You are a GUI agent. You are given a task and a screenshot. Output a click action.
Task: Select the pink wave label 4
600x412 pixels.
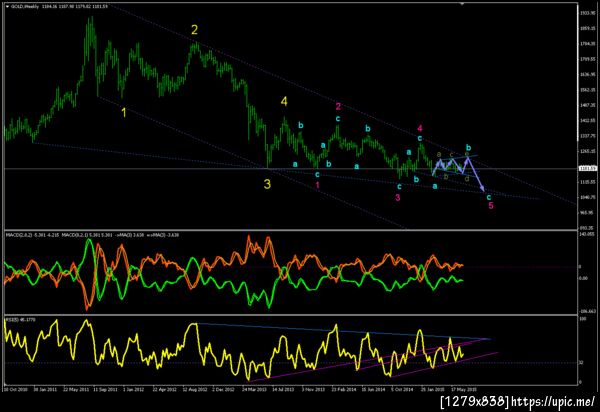(x=420, y=128)
